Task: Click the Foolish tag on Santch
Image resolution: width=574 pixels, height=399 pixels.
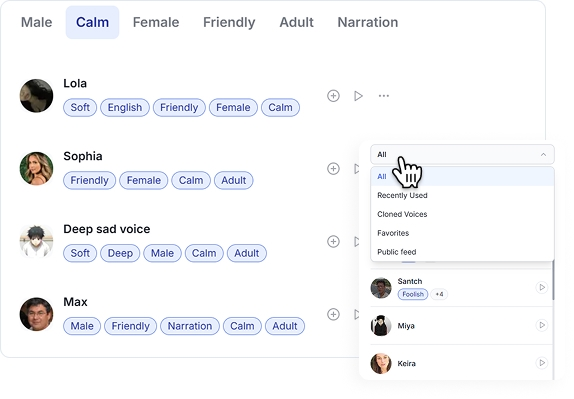Action: (x=413, y=294)
